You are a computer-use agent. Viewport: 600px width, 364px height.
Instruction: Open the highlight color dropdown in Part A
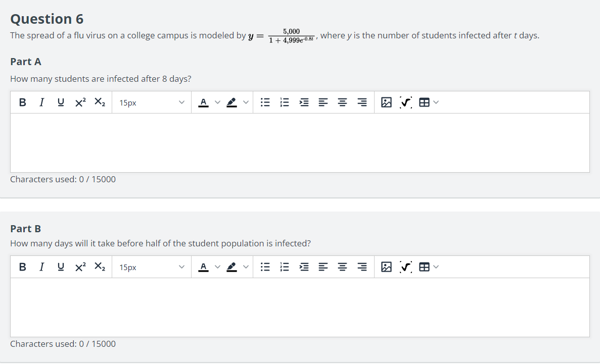point(246,102)
